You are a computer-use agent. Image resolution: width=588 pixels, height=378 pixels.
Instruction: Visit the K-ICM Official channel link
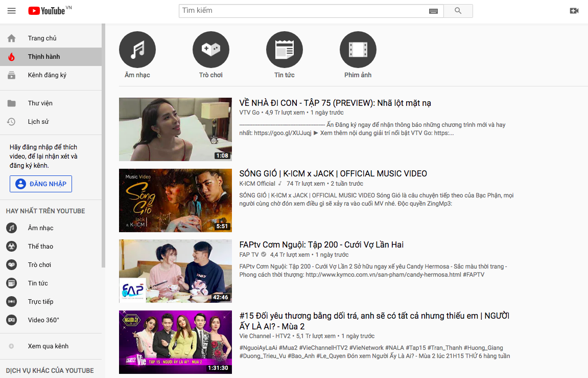click(x=257, y=184)
